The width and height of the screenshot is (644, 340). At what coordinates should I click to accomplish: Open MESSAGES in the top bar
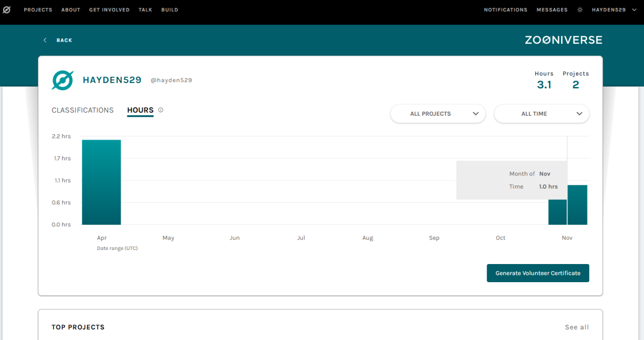(x=552, y=10)
